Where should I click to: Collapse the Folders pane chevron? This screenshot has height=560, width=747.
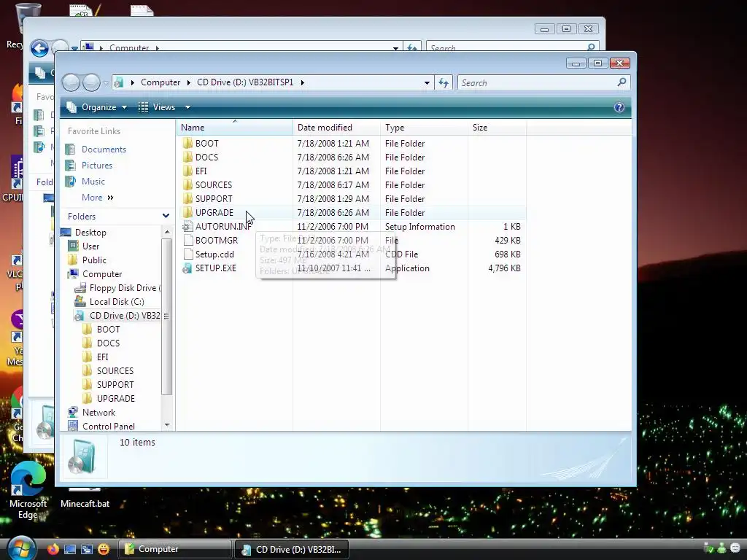coord(166,216)
